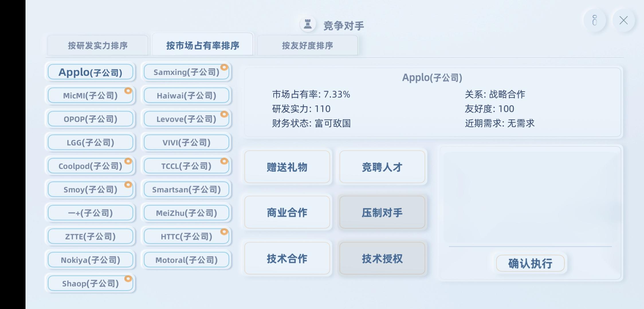The width and height of the screenshot is (644, 309).
Task: Select Nokiya(子公司) competitor entry
Action: pyautogui.click(x=91, y=260)
